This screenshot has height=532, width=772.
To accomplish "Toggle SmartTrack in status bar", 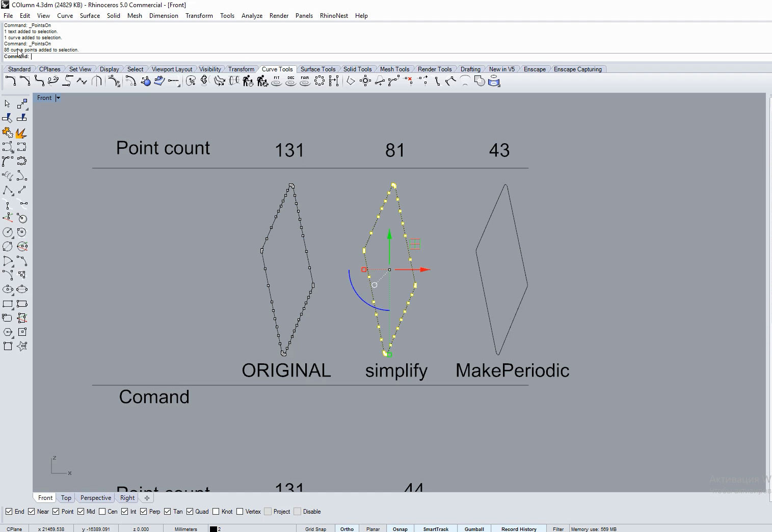I will [x=436, y=529].
